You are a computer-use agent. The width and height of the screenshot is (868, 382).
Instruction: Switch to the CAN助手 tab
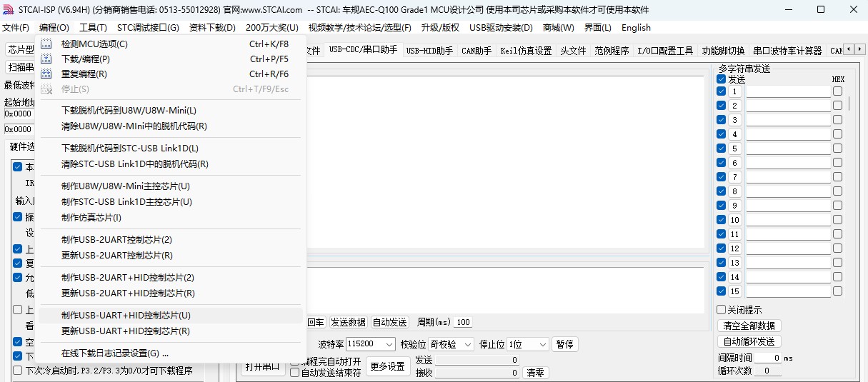(x=477, y=51)
